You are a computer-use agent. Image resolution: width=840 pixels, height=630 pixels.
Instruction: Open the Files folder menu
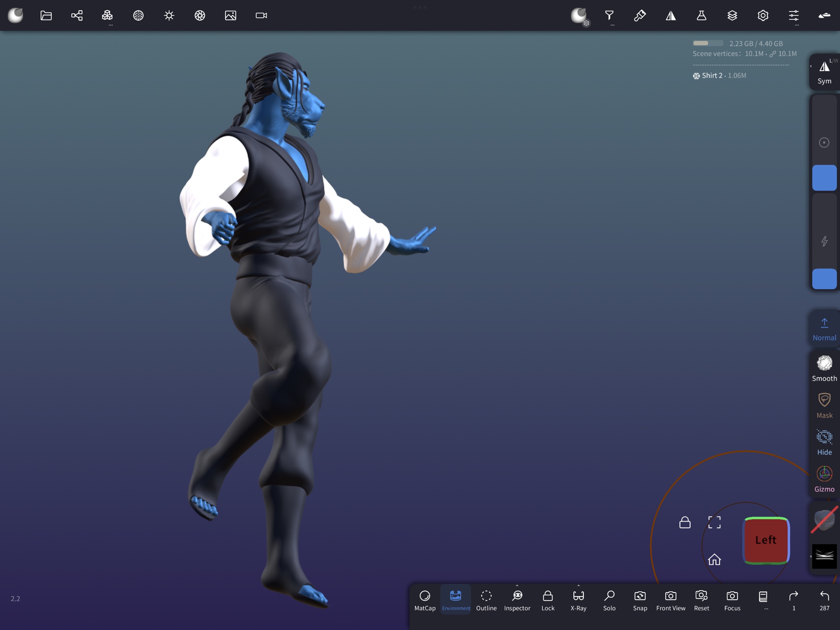(46, 16)
